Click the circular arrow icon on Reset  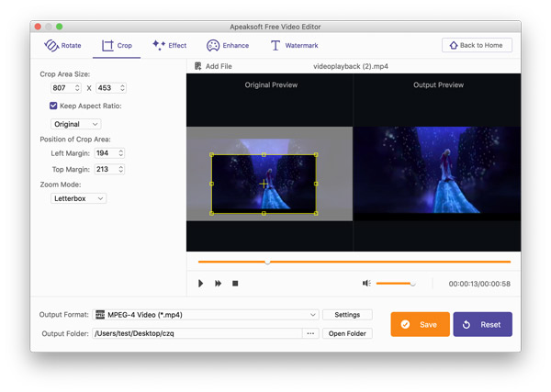pyautogui.click(x=467, y=325)
